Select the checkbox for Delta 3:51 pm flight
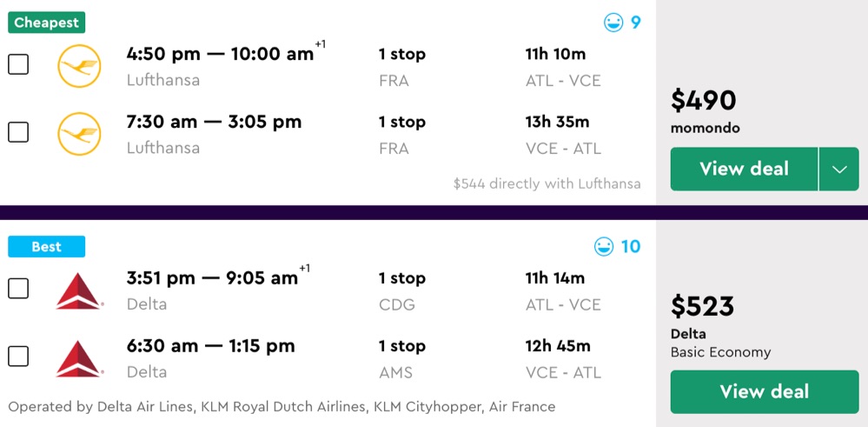This screenshot has height=427, width=868. click(18, 289)
